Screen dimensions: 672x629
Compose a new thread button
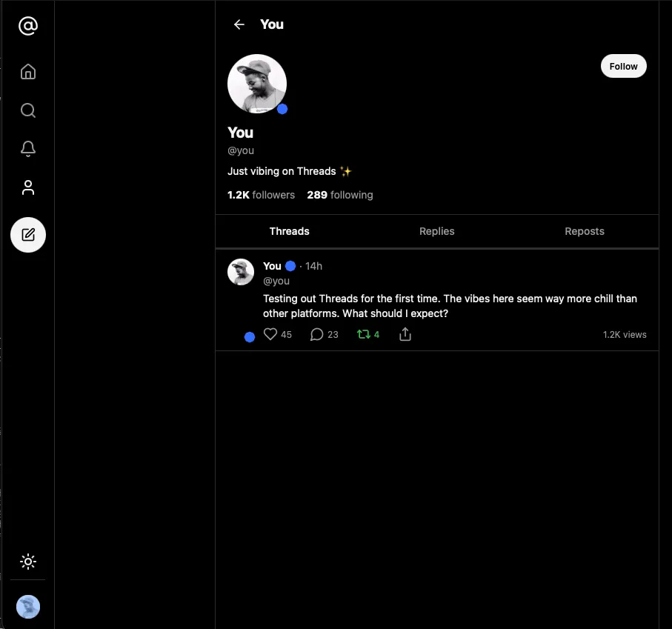point(28,235)
